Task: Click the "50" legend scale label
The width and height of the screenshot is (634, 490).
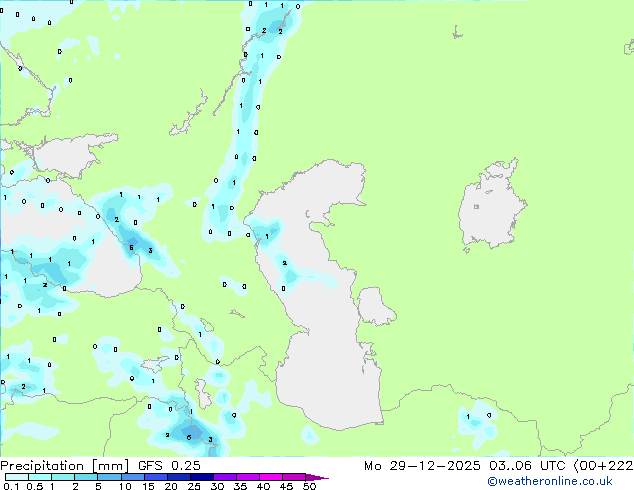Action: coord(309,486)
